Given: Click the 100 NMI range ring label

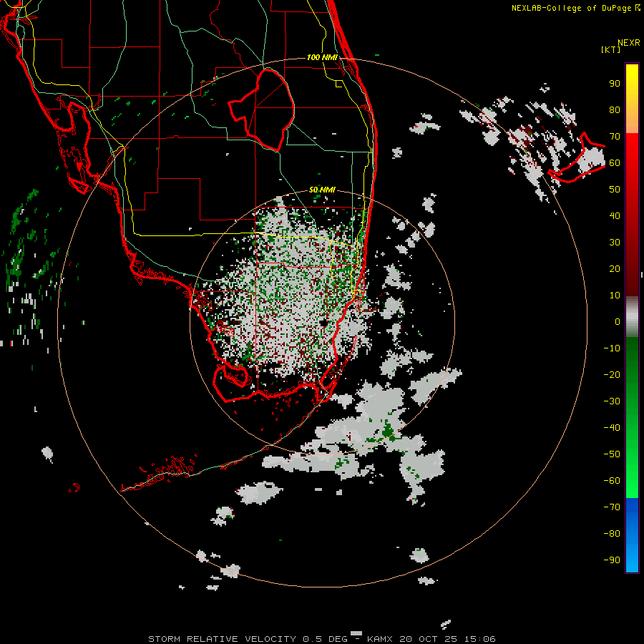Looking at the screenshot, I should pyautogui.click(x=322, y=57).
